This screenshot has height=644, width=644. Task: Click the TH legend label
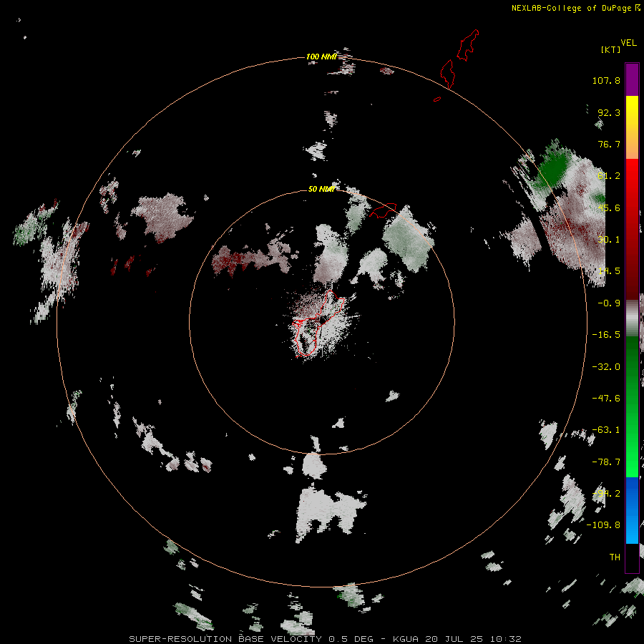[615, 557]
